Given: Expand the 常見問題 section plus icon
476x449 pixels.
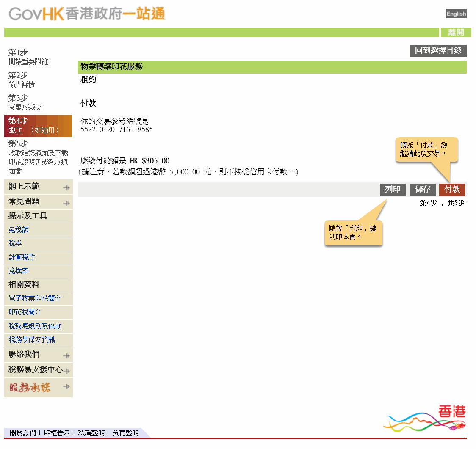Looking at the screenshot, I should (66, 203).
